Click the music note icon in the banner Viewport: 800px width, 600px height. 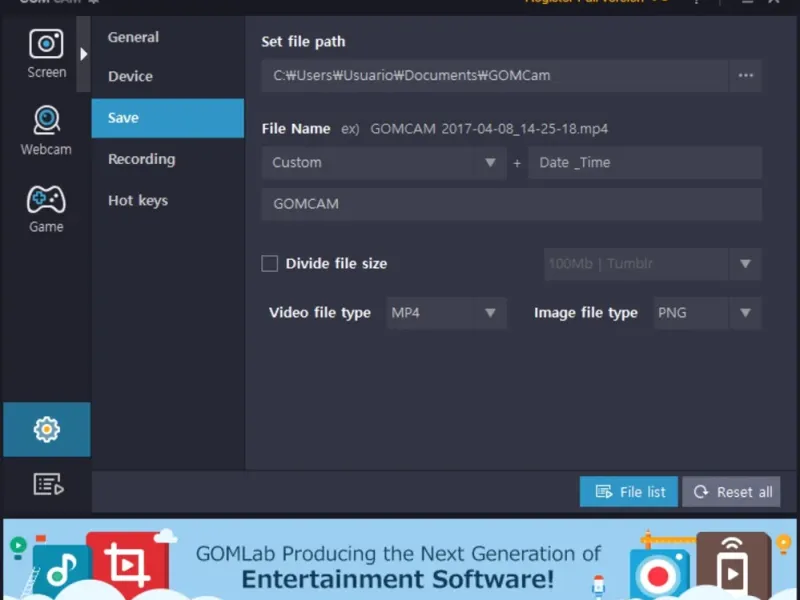pos(61,570)
